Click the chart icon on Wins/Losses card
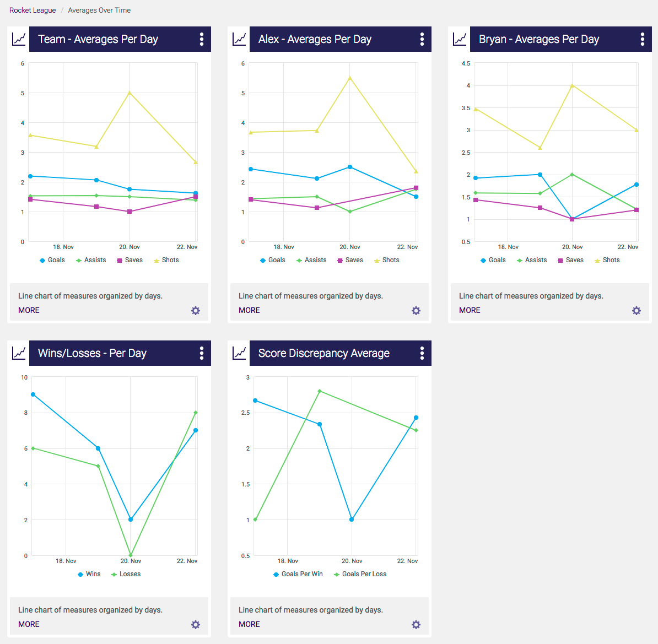This screenshot has width=658, height=644. point(18,353)
